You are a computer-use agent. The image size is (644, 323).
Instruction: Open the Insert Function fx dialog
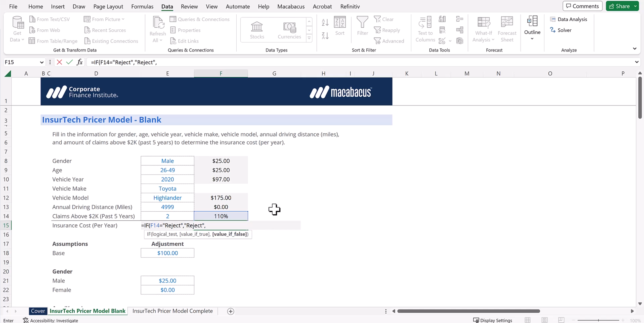click(80, 62)
